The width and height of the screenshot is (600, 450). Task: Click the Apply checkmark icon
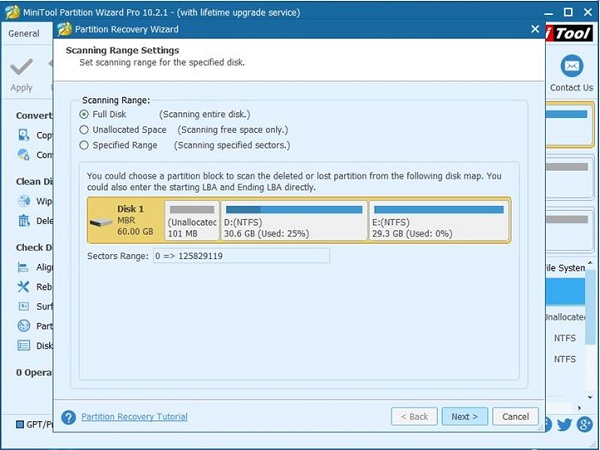[x=21, y=67]
